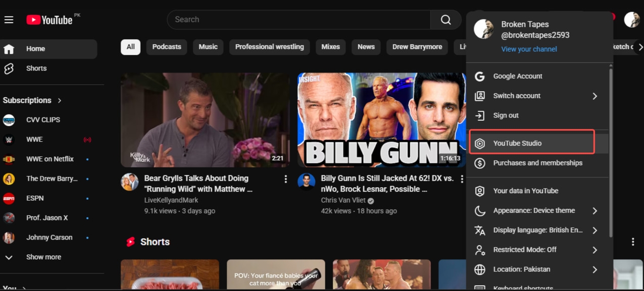The height and width of the screenshot is (291, 644).
Task: Expand Appearance: Device theme submenu
Action: tap(595, 211)
